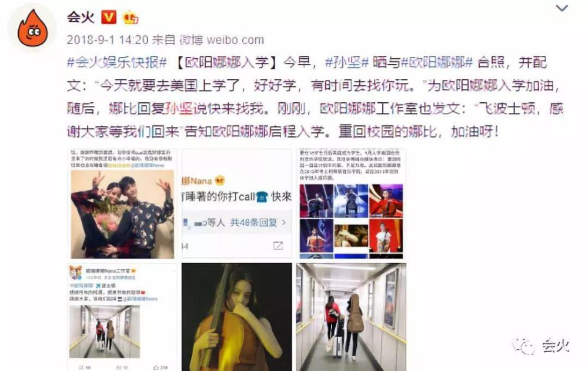Screen dimensions: 588x371
Task: Open the #孙坚# hashtag link
Action: pyautogui.click(x=347, y=63)
